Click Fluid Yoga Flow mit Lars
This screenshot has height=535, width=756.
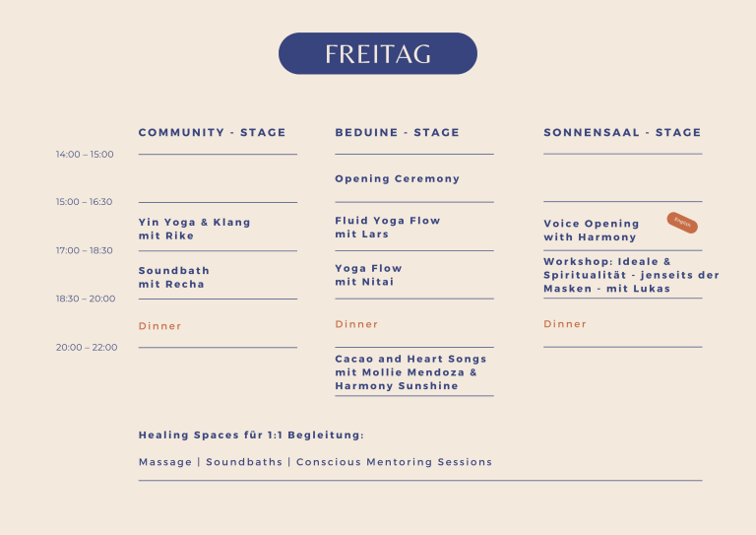point(388,228)
